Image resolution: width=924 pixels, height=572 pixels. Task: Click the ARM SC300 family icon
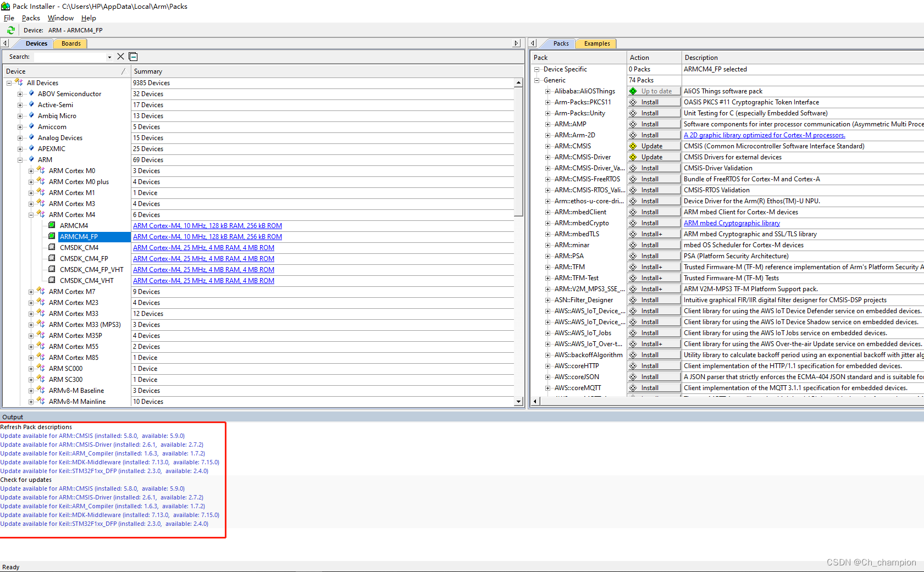(x=41, y=379)
